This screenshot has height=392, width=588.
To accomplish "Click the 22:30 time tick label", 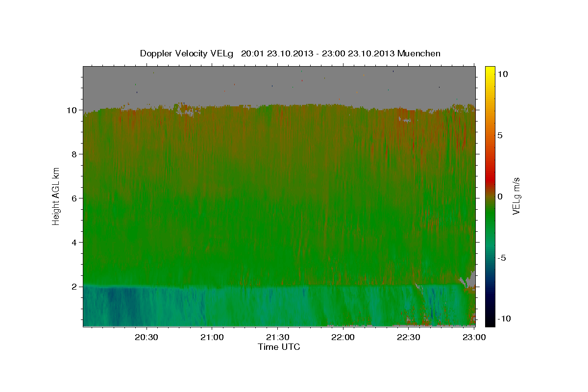I will tap(409, 337).
